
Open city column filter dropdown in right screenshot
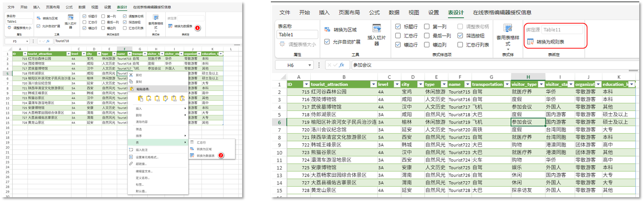(x=420, y=84)
